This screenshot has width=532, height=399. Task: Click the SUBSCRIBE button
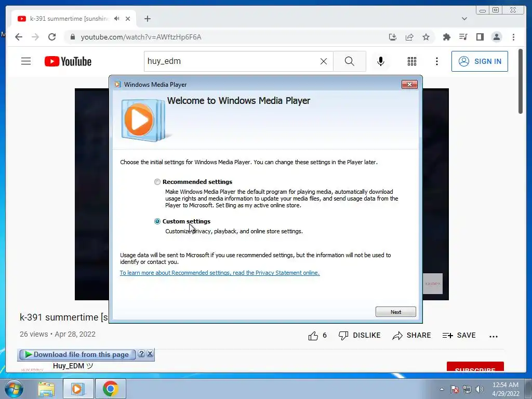pyautogui.click(x=475, y=367)
